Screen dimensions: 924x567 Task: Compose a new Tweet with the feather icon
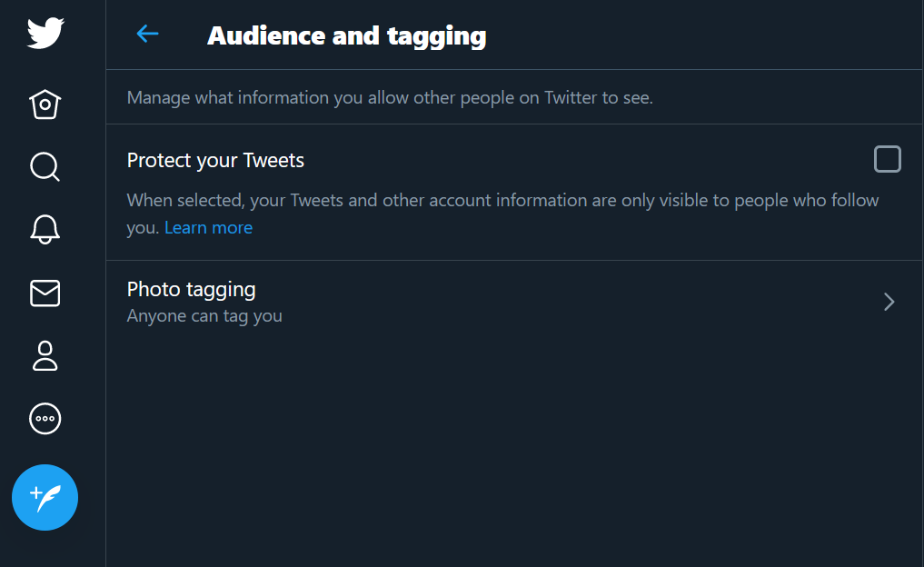point(45,498)
